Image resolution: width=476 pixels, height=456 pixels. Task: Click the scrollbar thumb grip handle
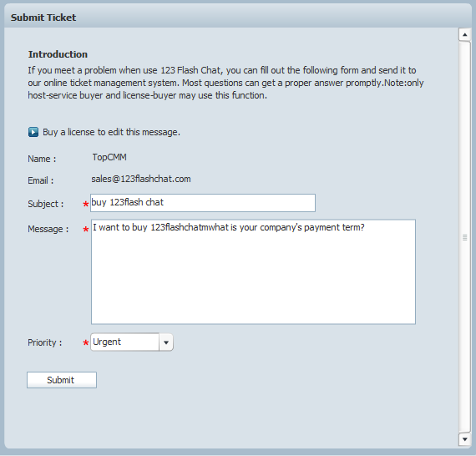(465, 237)
